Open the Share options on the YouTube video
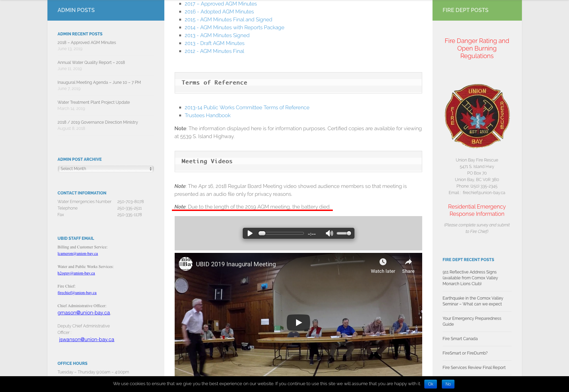 point(408,262)
